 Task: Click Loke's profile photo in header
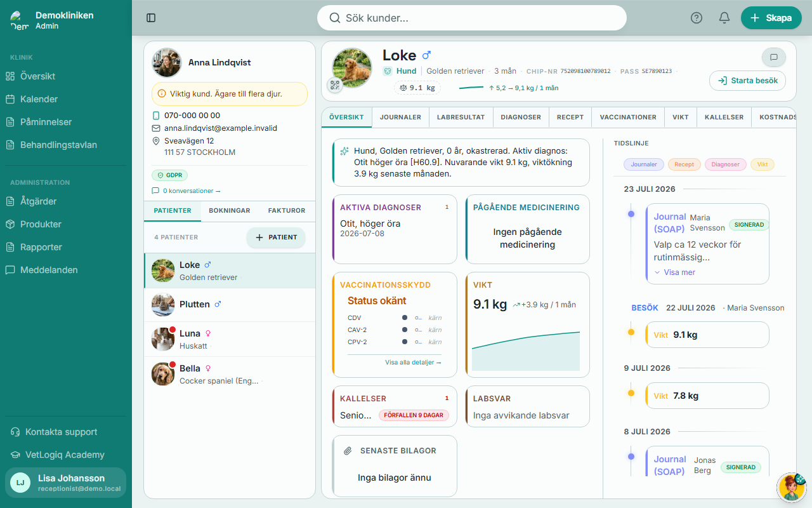(x=352, y=68)
